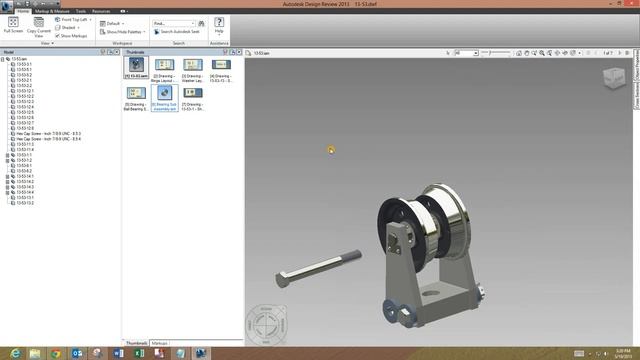Select the Zoom magnifier tool
This screenshot has height=360, width=640.
tap(542, 53)
